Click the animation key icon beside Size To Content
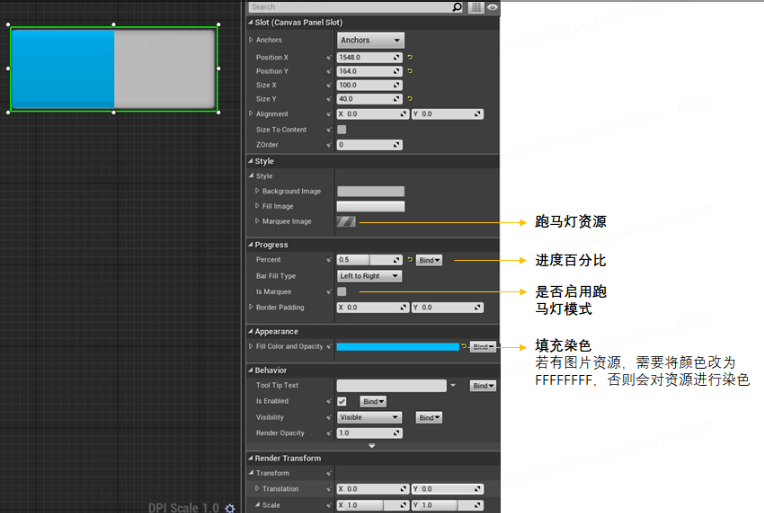Viewport: 764px width, 513px height. pos(329,130)
